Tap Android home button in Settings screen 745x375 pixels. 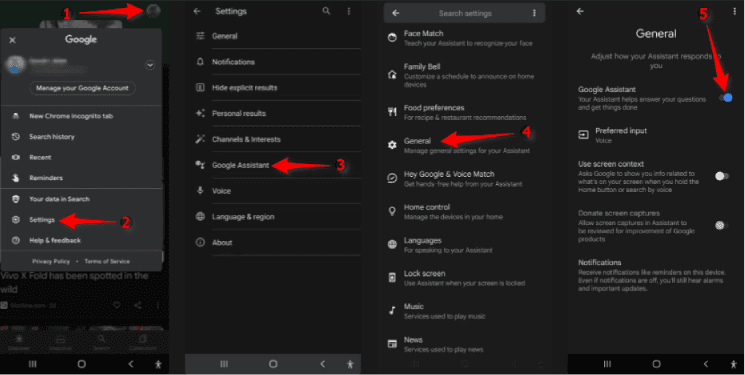click(x=273, y=364)
